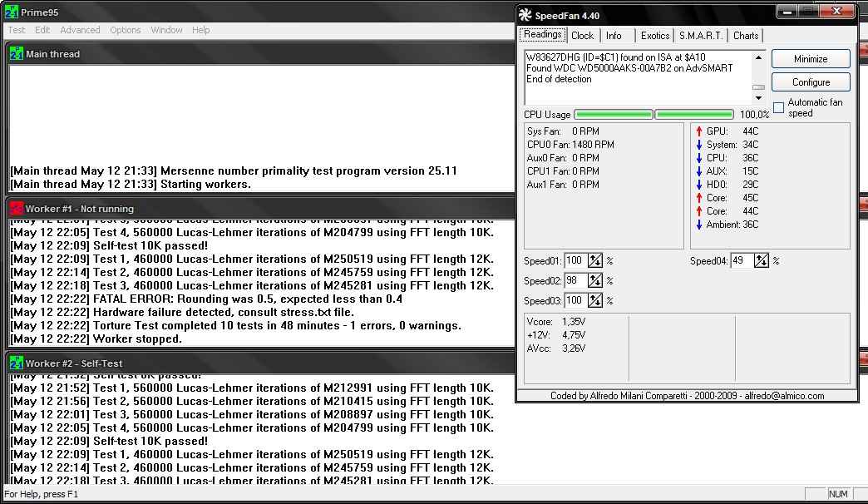Click the down arrow of SpeedFan log scrollbar

(x=758, y=98)
